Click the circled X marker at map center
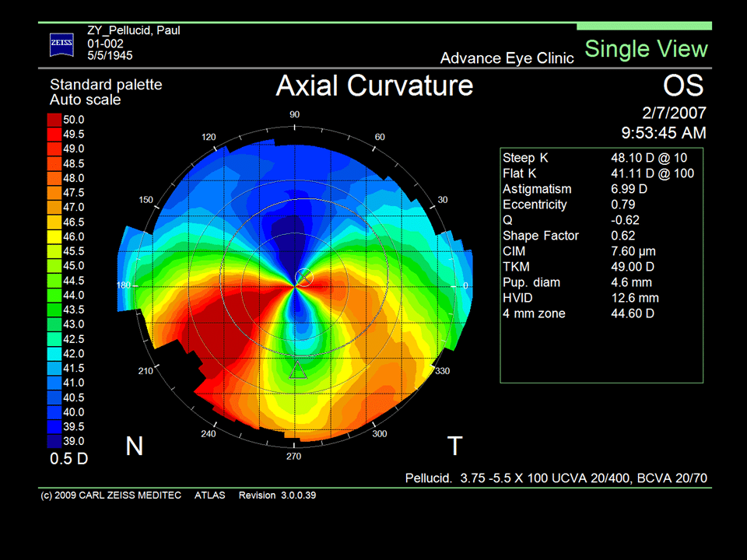Viewport: 747px width, 560px height. [x=304, y=277]
